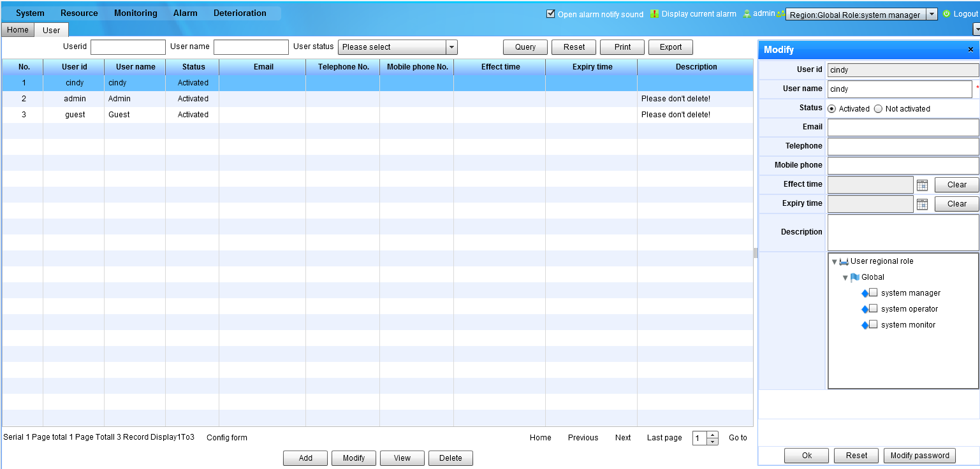The width and height of the screenshot is (980, 469).
Task: Check the system monitor role checkbox
Action: click(874, 324)
